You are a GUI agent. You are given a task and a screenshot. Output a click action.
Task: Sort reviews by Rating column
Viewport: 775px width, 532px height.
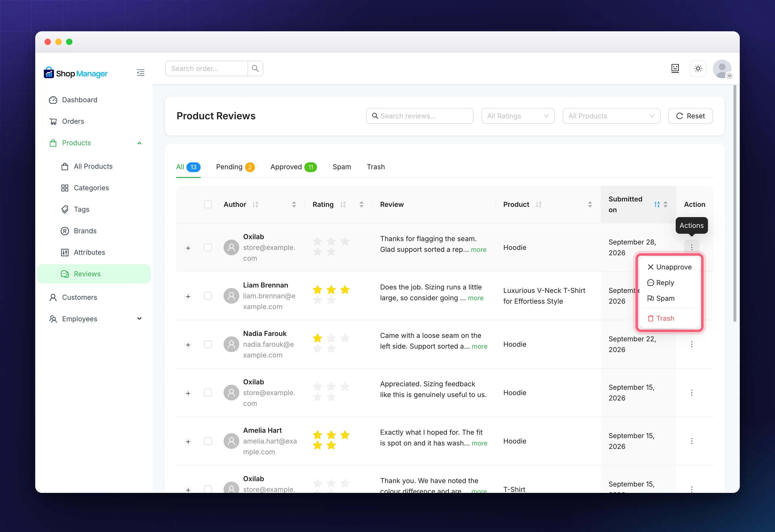338,204
